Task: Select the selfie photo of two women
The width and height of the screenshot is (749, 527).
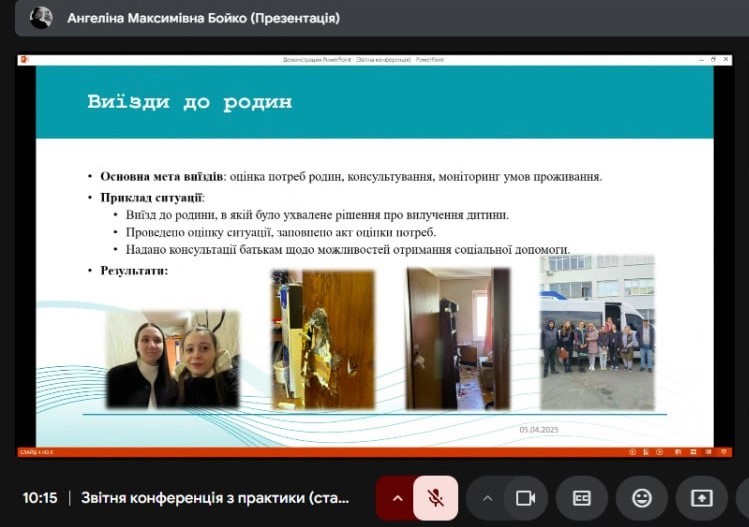Action: [x=172, y=359]
